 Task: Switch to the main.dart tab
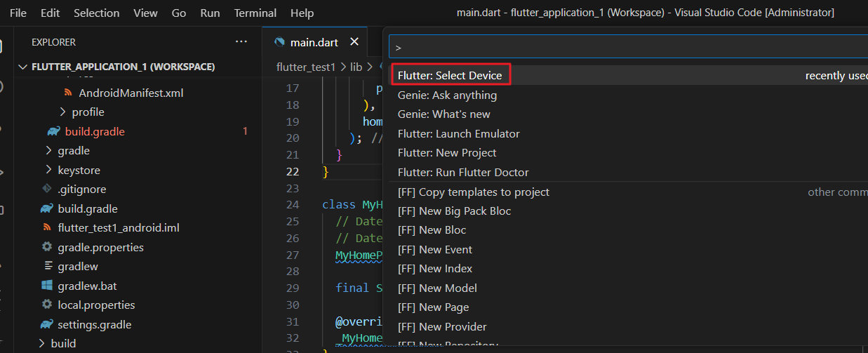314,42
